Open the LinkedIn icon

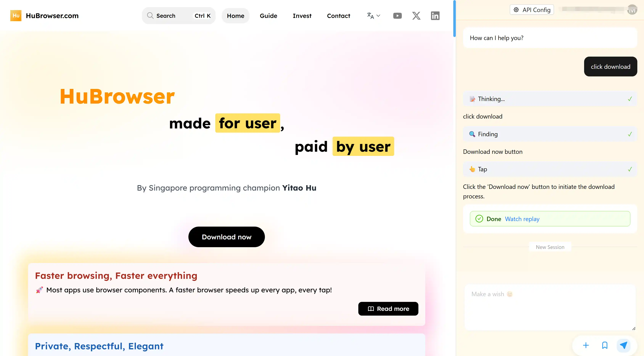435,15
